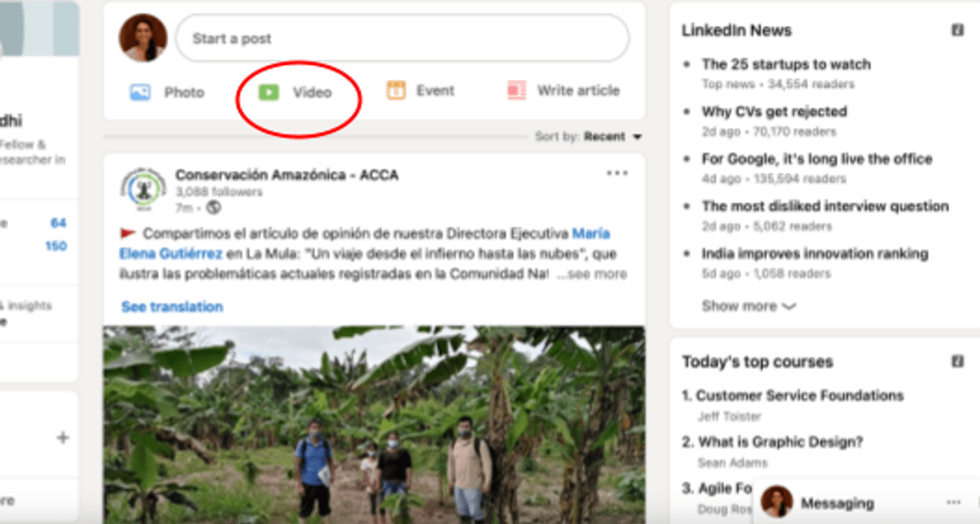Click the LinkedIn News info icon
This screenshot has height=524, width=980.
[x=957, y=29]
